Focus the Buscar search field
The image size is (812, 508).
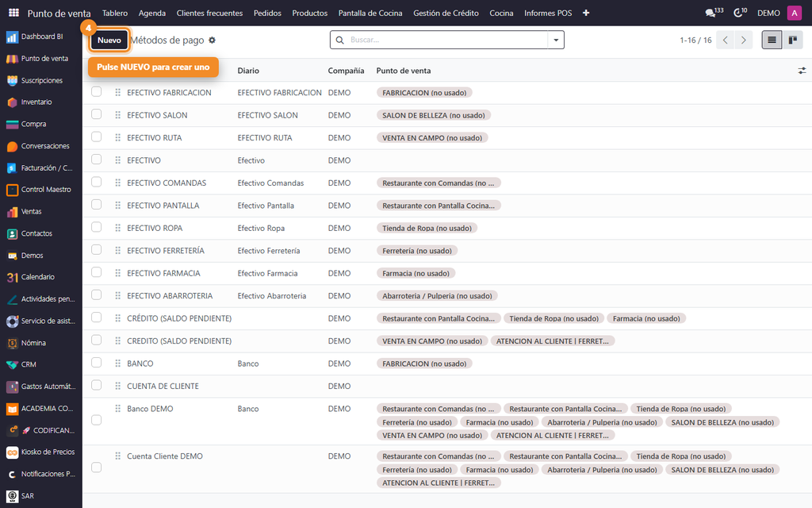[x=448, y=40]
